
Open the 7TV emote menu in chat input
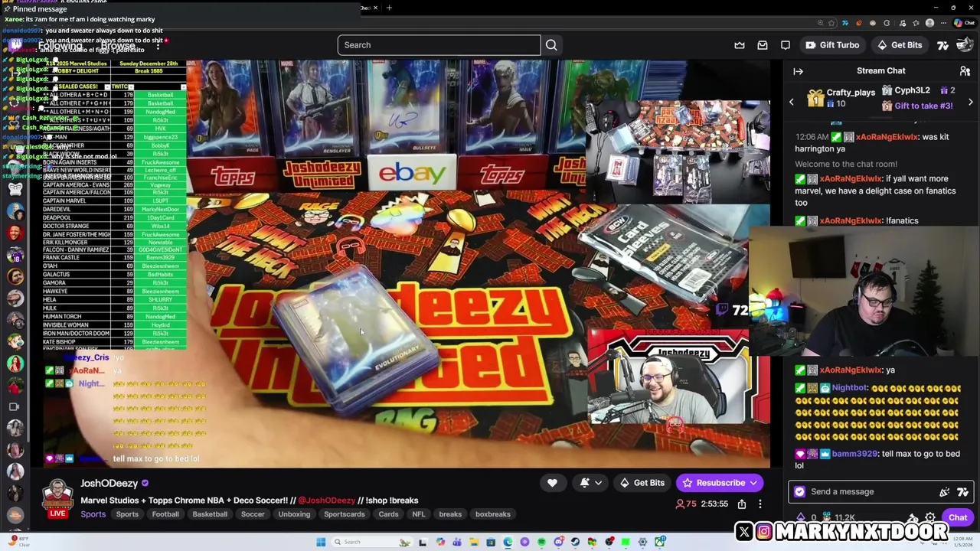coord(962,492)
